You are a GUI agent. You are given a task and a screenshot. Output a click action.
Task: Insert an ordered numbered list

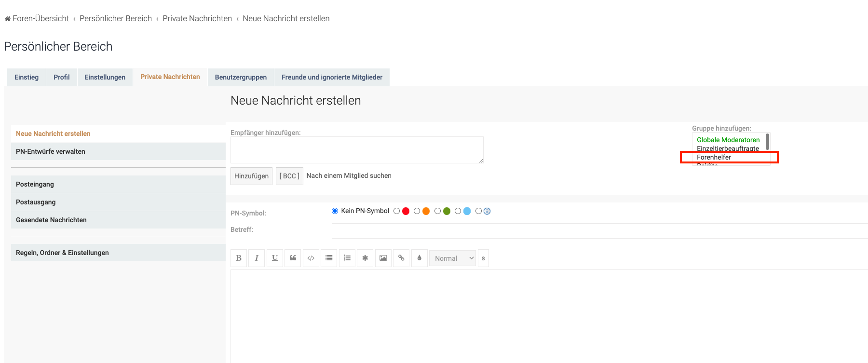pos(347,258)
